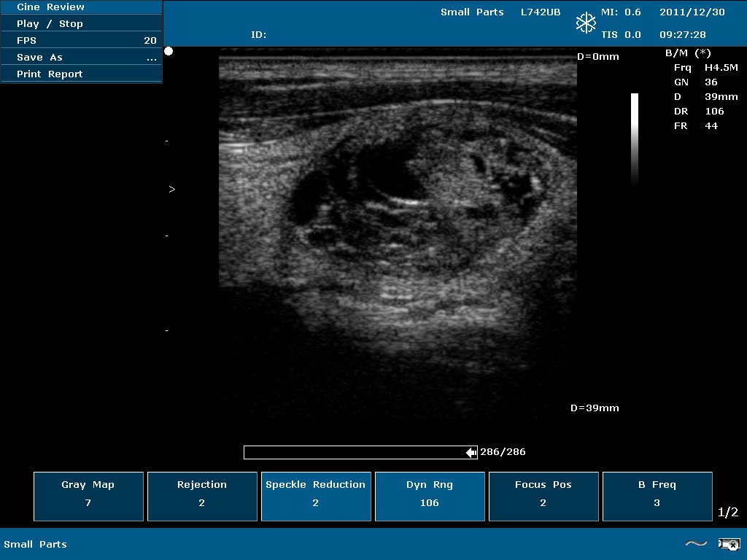This screenshot has height=560, width=747.
Task: Toggle the Speckle Reduction setting
Action: click(x=315, y=497)
